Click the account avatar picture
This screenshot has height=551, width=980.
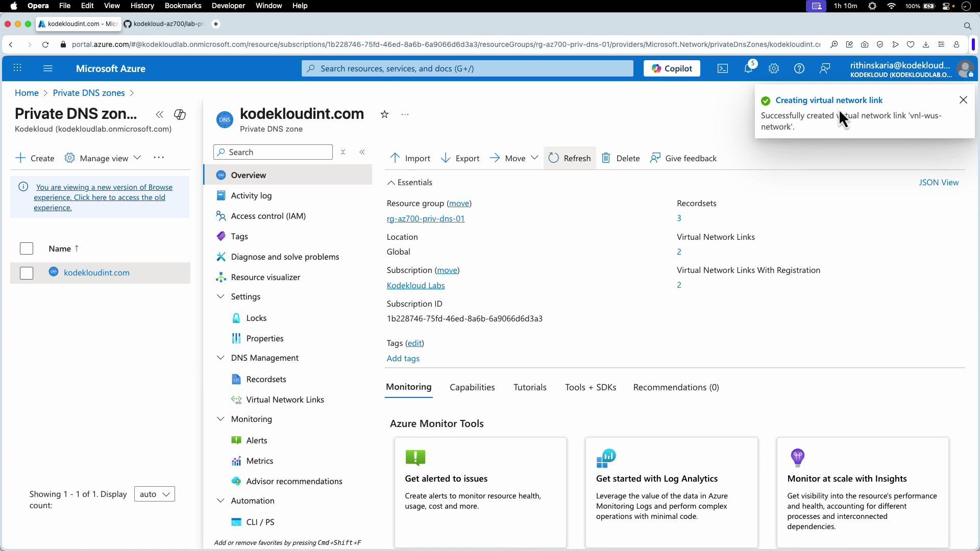pos(965,69)
